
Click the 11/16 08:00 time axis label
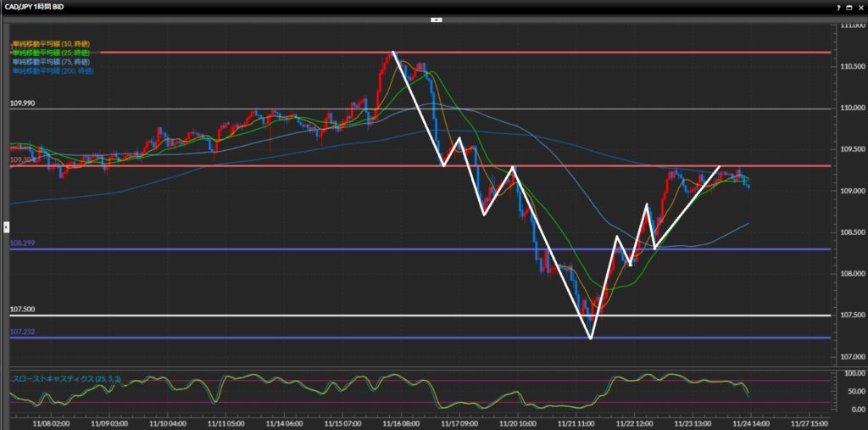click(x=401, y=422)
